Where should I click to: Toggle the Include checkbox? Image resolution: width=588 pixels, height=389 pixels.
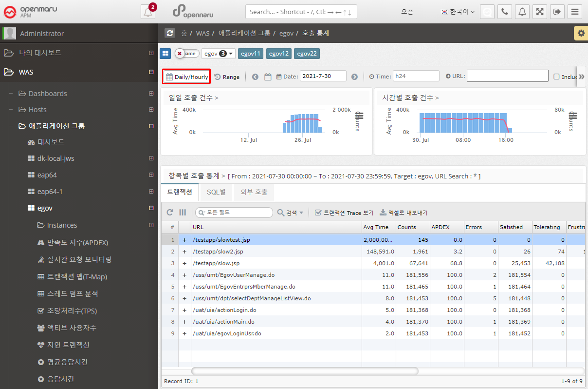556,77
